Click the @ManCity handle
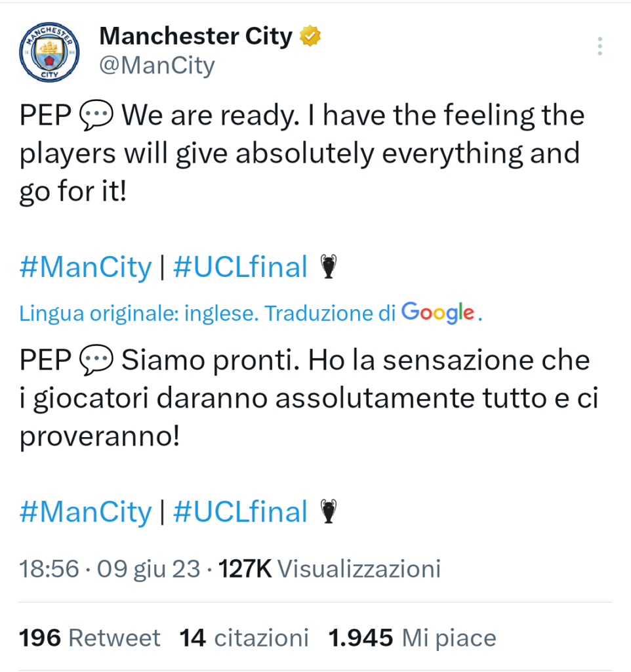The height and width of the screenshot is (672, 631). coord(157,66)
